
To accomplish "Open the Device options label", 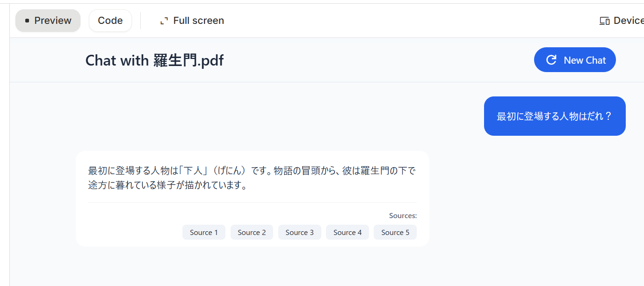I will point(628,21).
